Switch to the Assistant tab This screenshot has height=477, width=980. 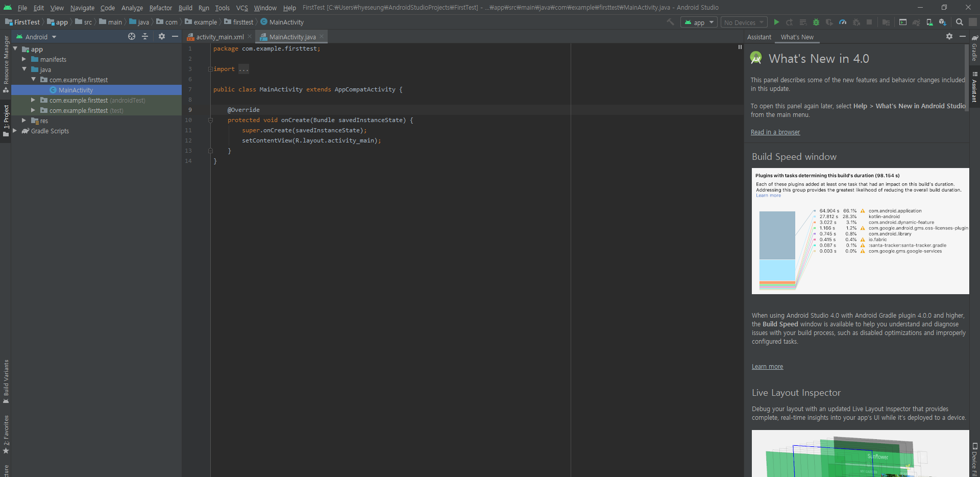[x=759, y=37]
